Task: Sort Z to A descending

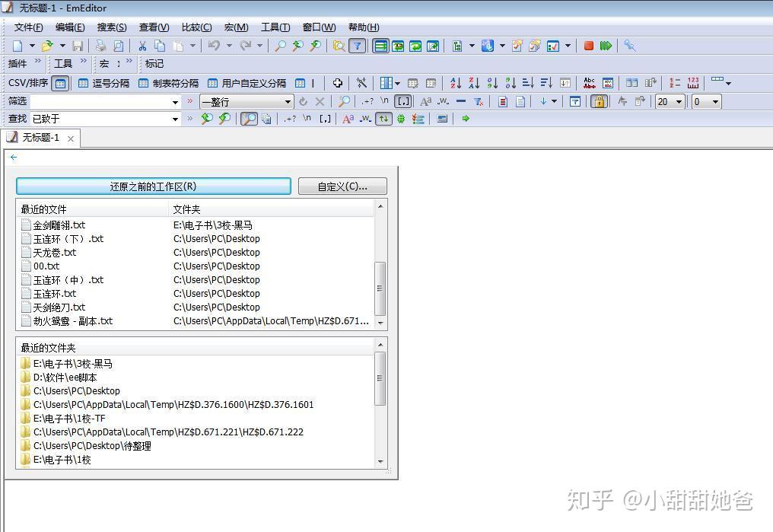Action: coord(474,83)
